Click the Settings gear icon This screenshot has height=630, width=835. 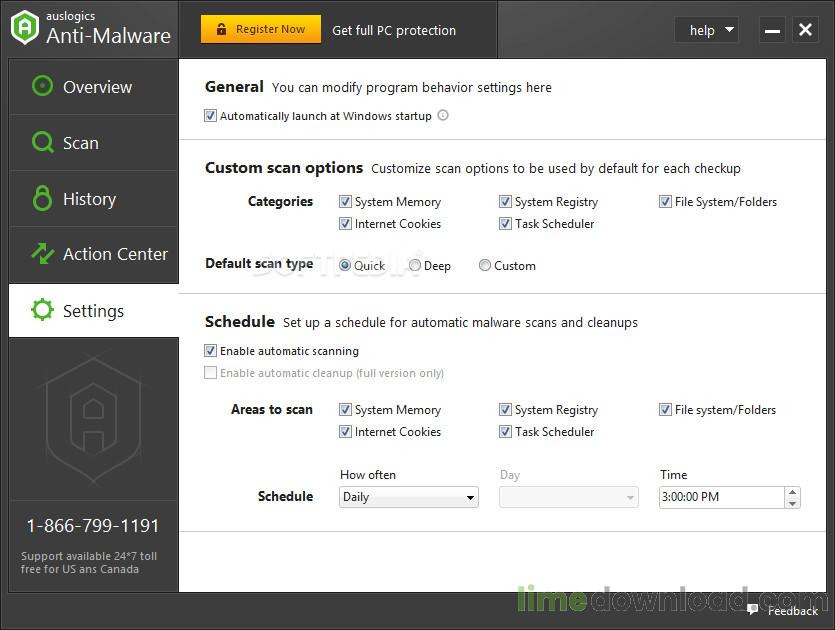point(42,310)
